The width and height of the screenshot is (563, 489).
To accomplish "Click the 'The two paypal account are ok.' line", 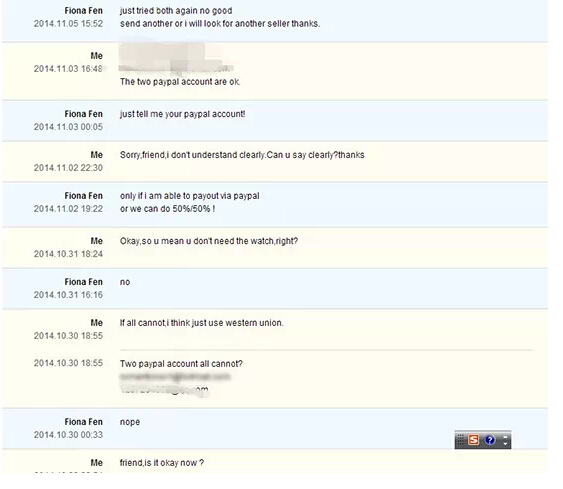I will click(180, 82).
